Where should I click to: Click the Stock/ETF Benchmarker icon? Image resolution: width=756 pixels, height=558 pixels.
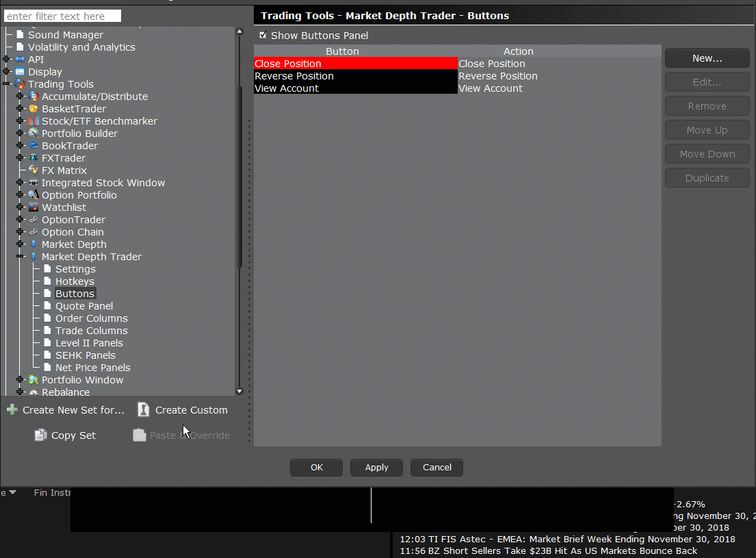[34, 121]
